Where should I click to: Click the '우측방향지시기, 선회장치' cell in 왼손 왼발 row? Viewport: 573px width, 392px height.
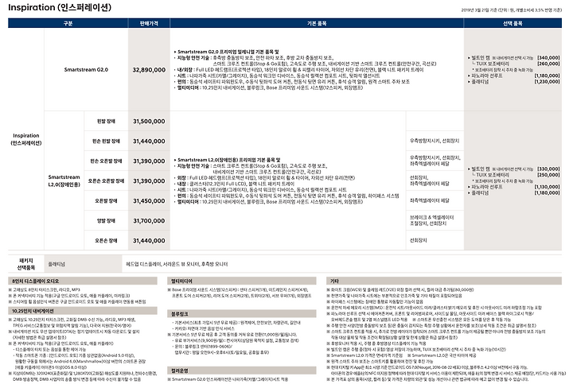click(435, 141)
